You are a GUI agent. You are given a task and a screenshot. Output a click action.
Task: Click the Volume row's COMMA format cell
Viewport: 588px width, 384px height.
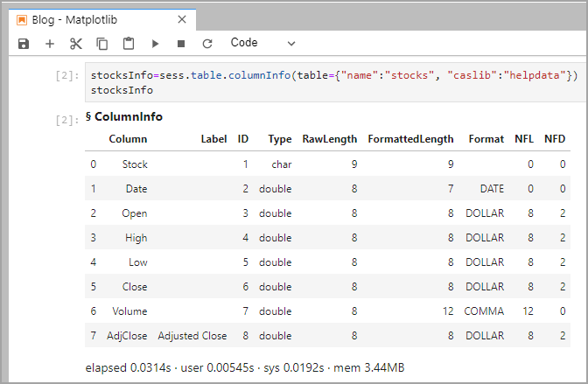point(486,311)
